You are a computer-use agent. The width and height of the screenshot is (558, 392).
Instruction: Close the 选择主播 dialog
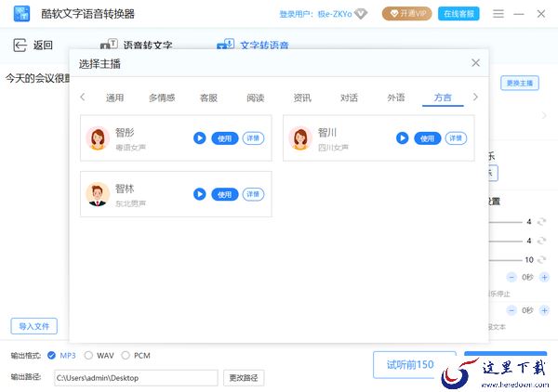click(x=475, y=63)
